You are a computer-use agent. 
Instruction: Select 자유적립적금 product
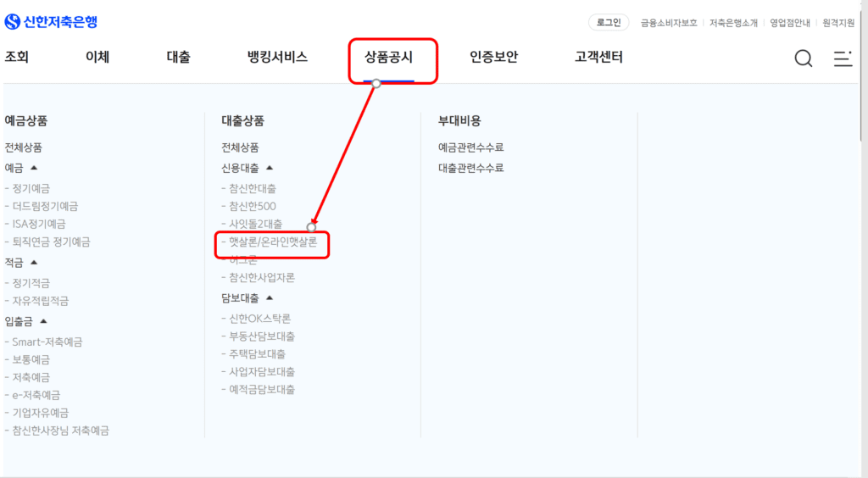tap(37, 301)
